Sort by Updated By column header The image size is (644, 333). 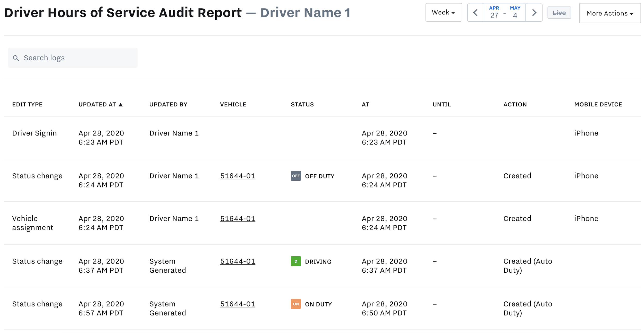point(168,105)
